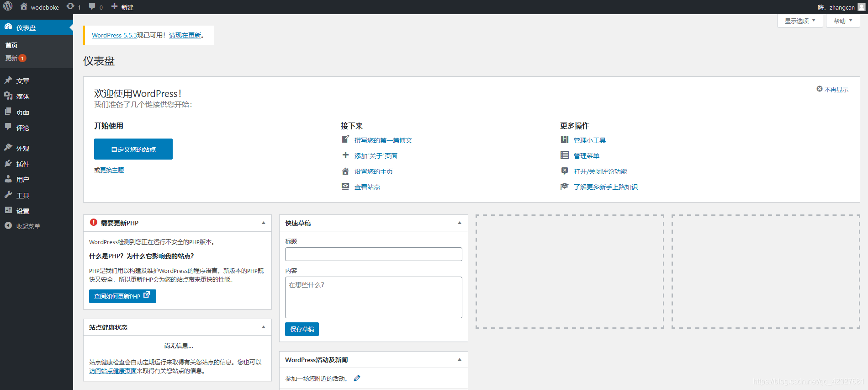Click the 评论 comment icon in sidebar
The width and height of the screenshot is (868, 390).
[8, 127]
